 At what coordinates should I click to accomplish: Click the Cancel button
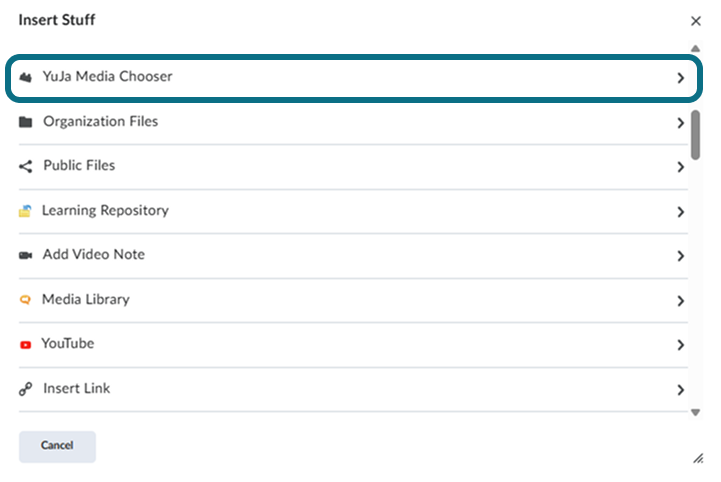(x=57, y=447)
